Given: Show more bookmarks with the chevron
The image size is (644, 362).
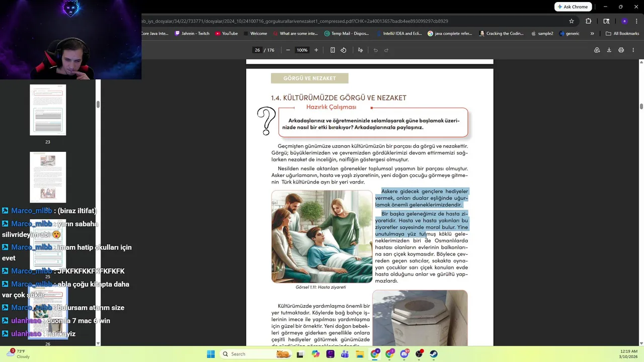Looking at the screenshot, I should (x=592, y=34).
